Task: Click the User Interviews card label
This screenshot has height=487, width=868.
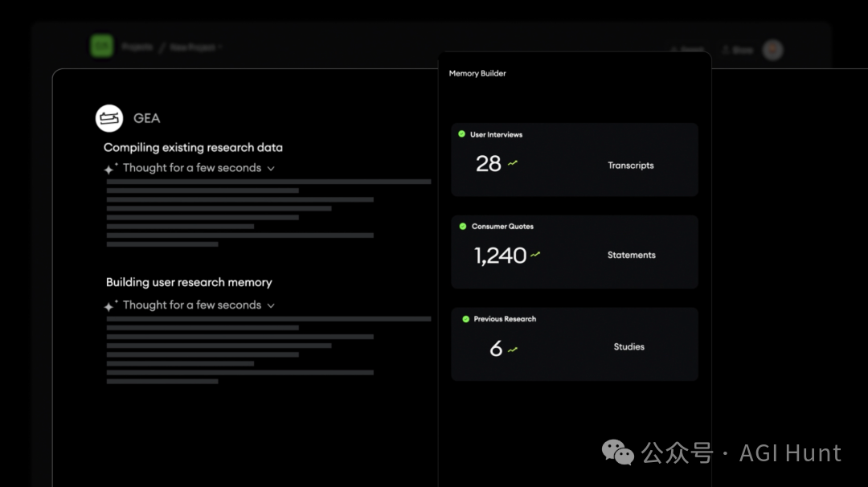Action: (496, 134)
